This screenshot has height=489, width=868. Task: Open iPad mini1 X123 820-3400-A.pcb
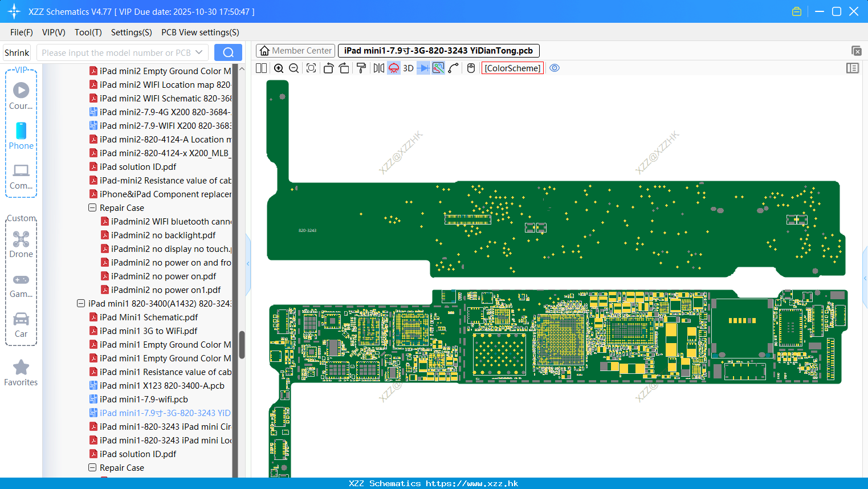[x=162, y=386]
